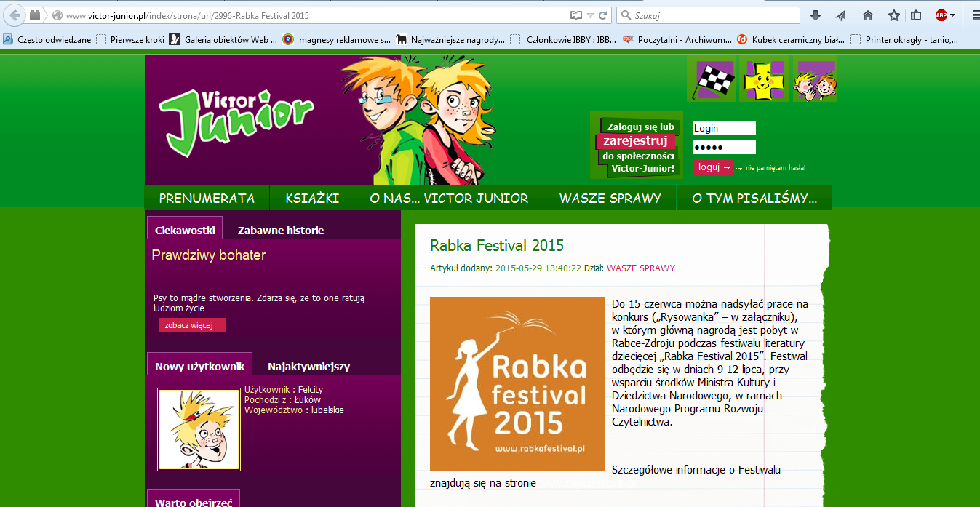The height and width of the screenshot is (507, 980).
Task: Click the browser back arrow button
Action: 14,15
